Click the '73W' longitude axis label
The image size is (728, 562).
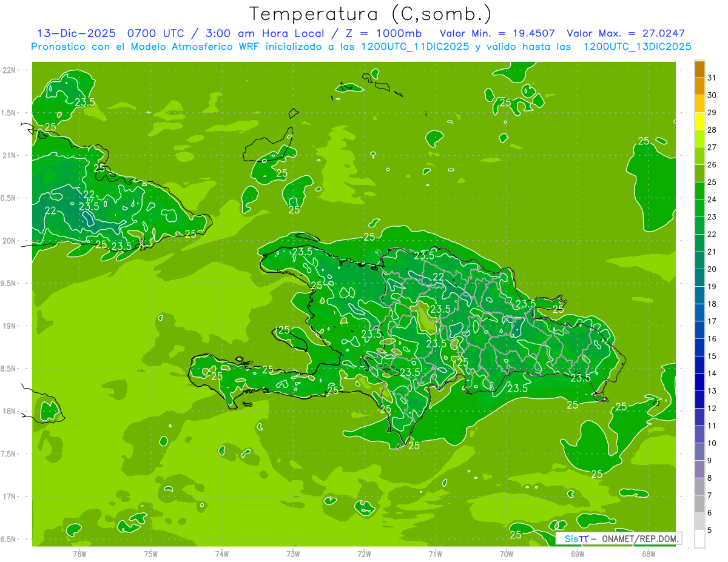293,554
